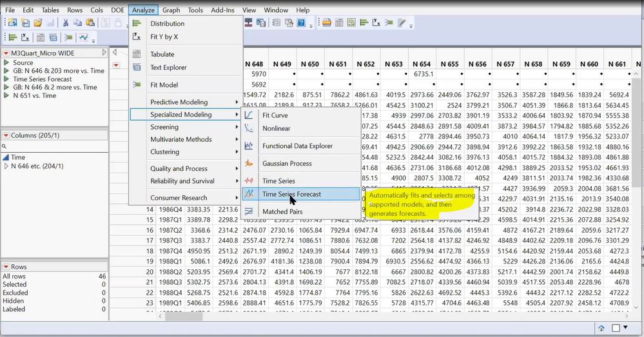644x337 pixels.
Task: Click the New Data Table toolbar icon
Action: point(12,23)
